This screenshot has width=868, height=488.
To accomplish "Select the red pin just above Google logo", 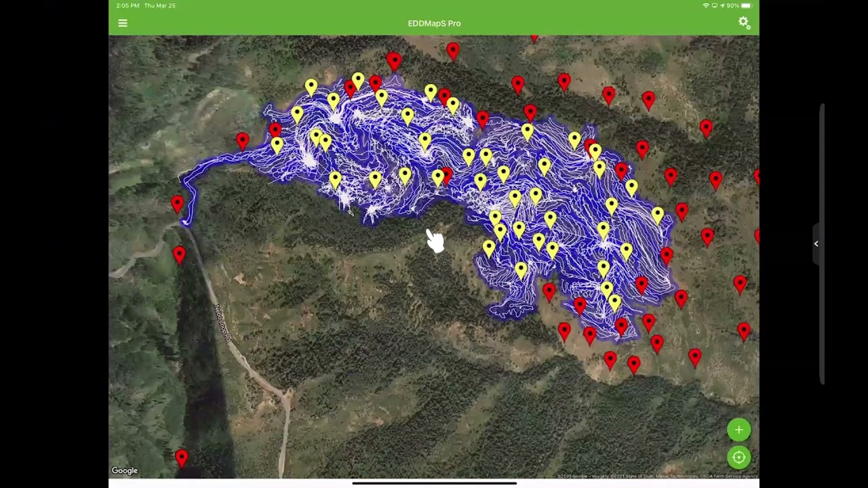I will pos(181,458).
